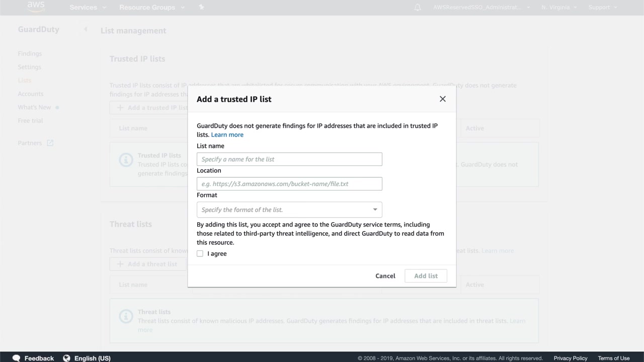Image resolution: width=644 pixels, height=362 pixels.
Task: Click the List name input field
Action: pyautogui.click(x=289, y=159)
